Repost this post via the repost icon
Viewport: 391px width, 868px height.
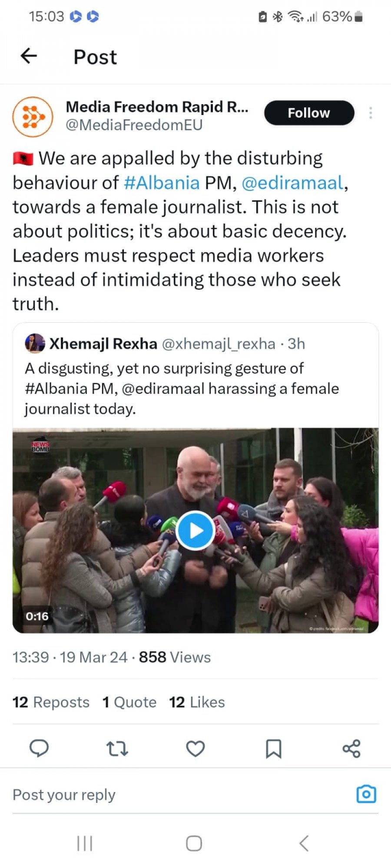pos(117,749)
